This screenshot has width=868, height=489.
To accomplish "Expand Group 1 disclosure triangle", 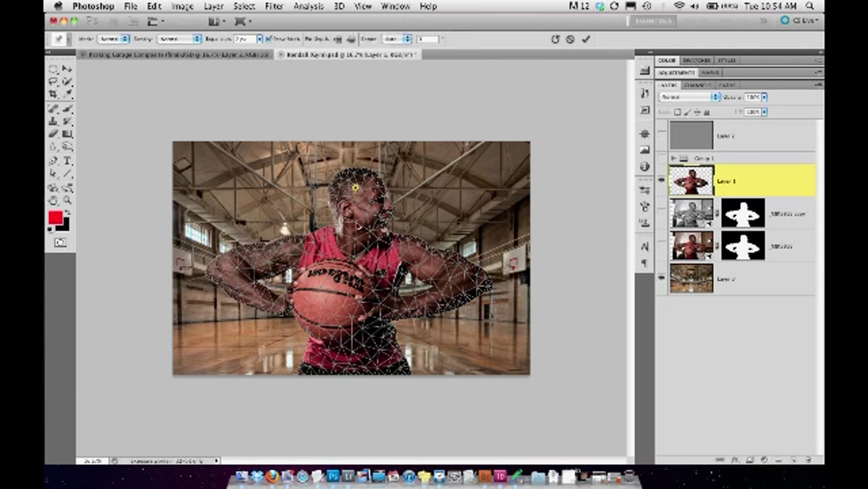I will pyautogui.click(x=674, y=158).
